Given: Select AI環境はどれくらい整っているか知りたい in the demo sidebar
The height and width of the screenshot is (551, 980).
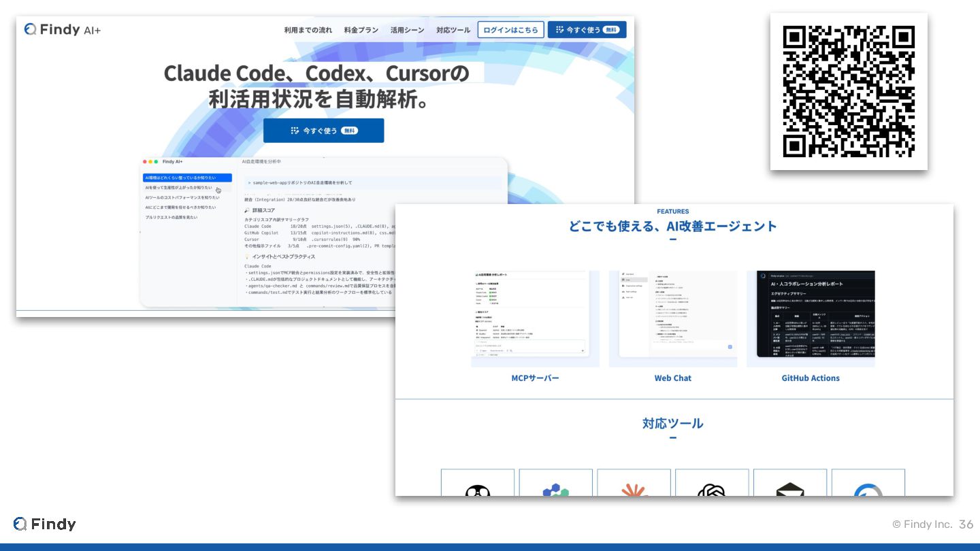Looking at the screenshot, I should (187, 178).
